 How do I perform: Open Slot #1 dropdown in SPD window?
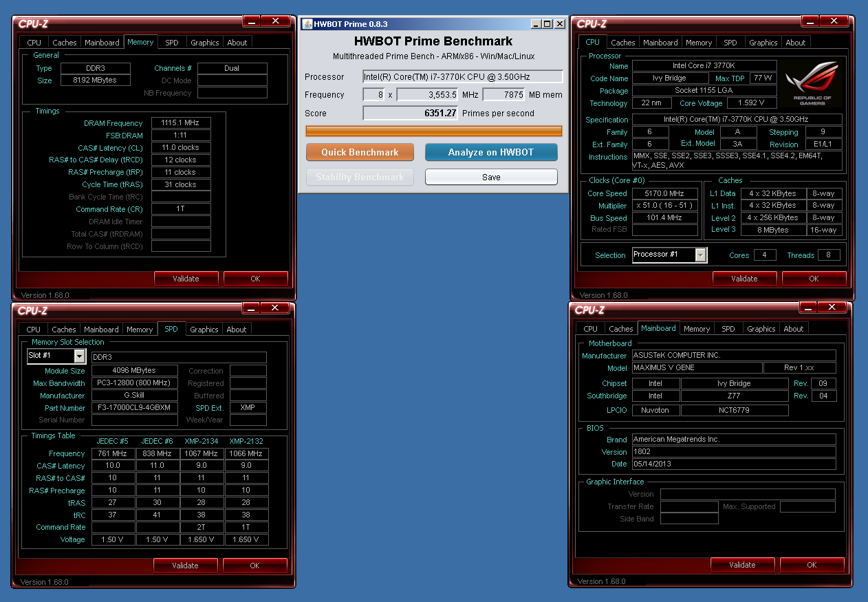(x=79, y=356)
